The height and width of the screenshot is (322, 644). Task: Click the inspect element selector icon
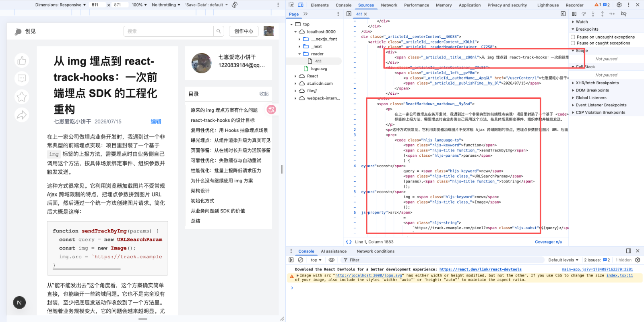[291, 5]
